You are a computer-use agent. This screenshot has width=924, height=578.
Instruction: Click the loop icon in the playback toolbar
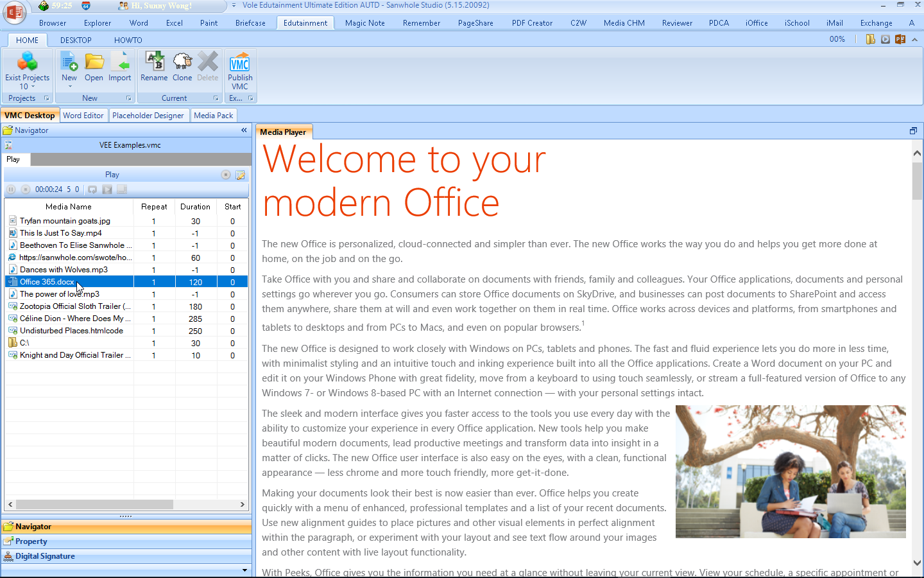click(x=92, y=189)
